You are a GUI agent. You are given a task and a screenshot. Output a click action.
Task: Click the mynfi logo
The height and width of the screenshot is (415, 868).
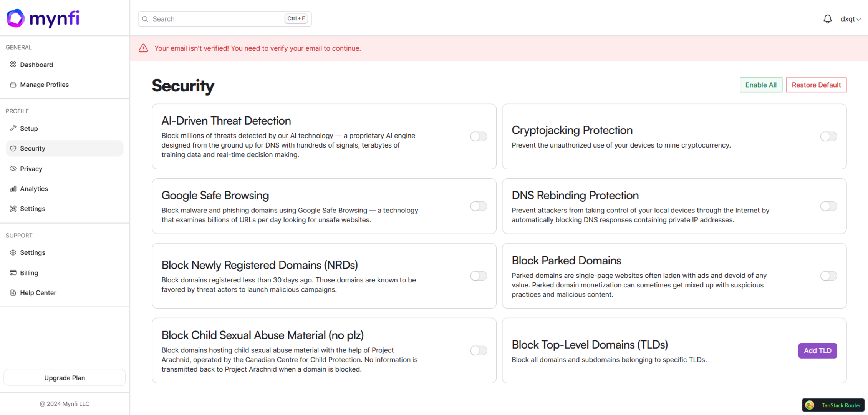pos(43,18)
